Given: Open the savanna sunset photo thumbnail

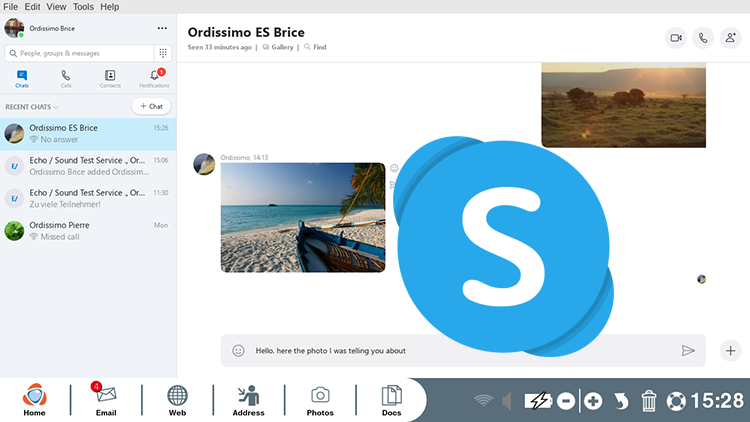Looking at the screenshot, I should tap(624, 105).
